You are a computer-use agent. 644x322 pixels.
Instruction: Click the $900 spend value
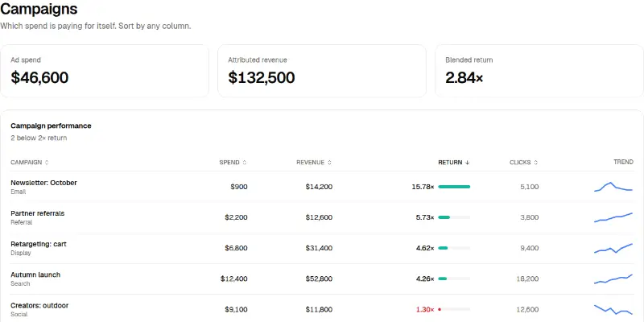click(x=239, y=187)
